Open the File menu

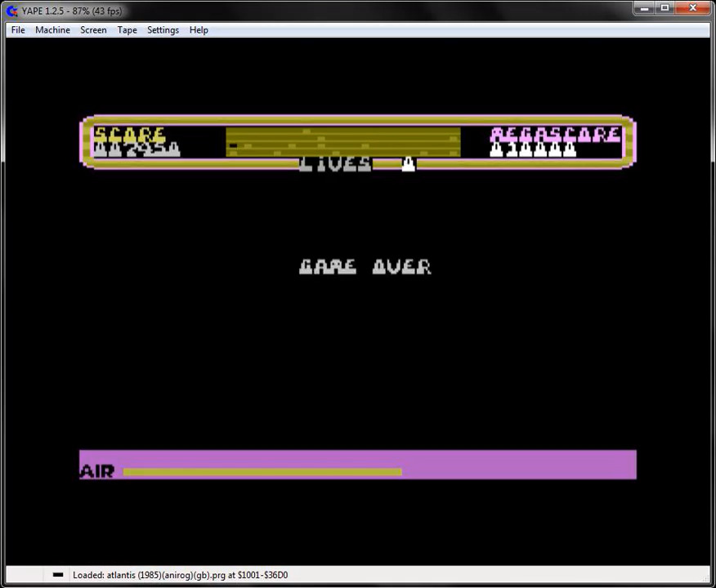[18, 30]
